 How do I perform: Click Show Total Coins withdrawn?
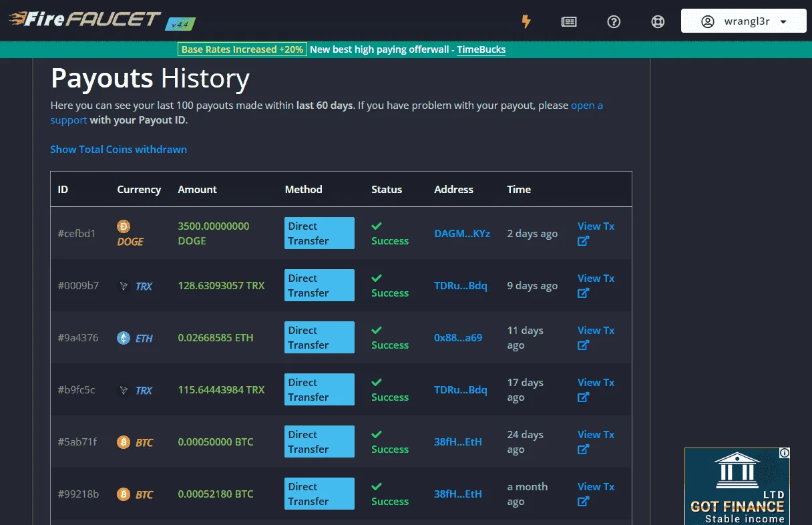pyautogui.click(x=118, y=149)
